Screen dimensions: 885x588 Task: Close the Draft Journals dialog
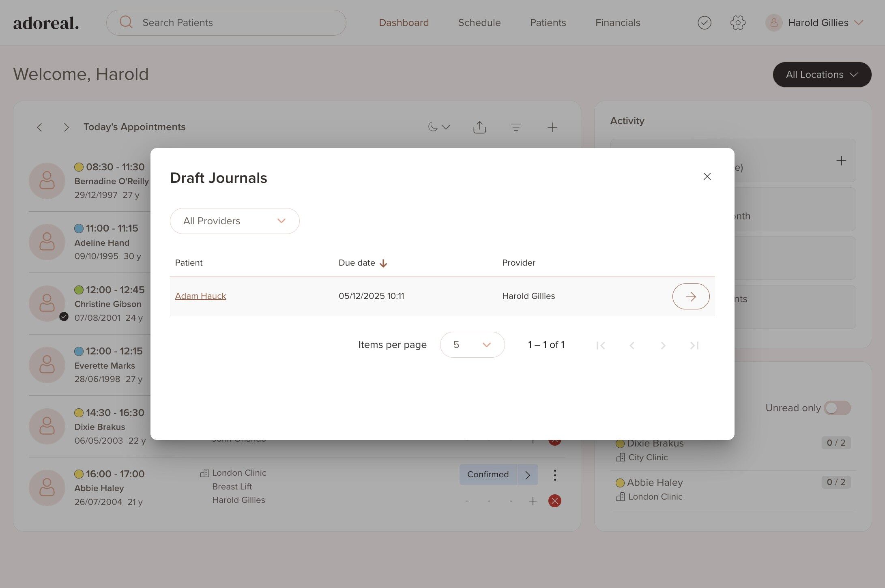point(707,176)
